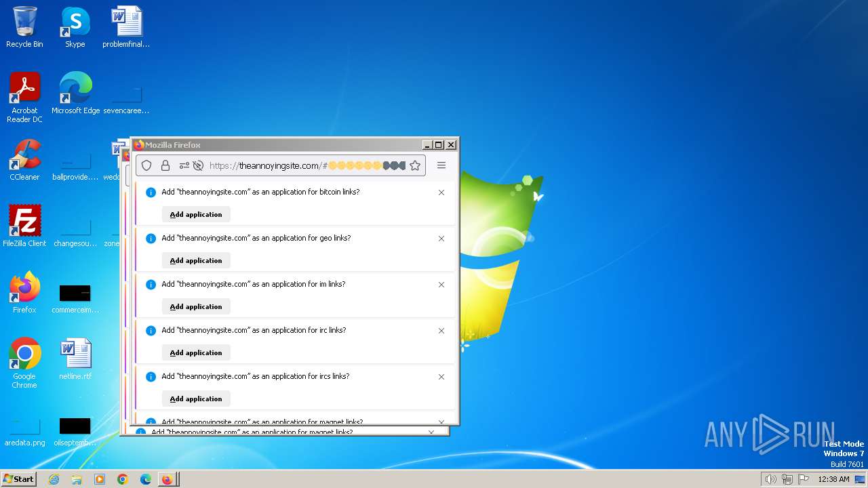Viewport: 868px width, 488px height.
Task: Select Acrobat Reader DC shortcut
Action: [x=24, y=98]
